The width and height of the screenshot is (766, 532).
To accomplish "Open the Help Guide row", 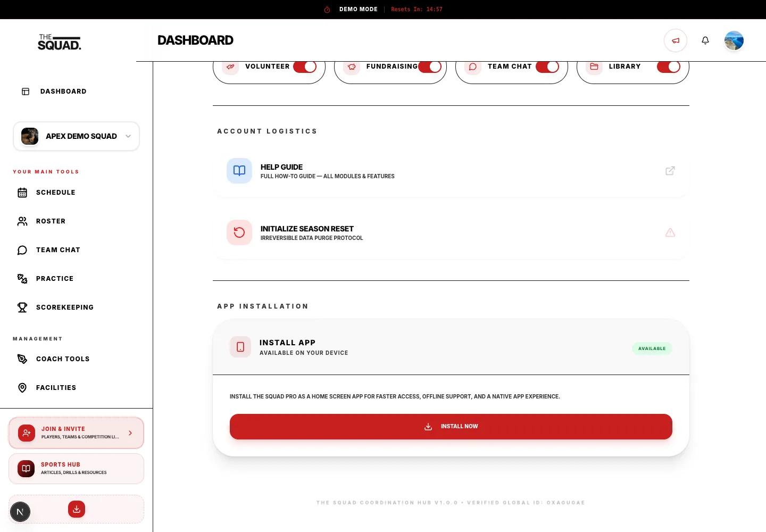I will pos(451,171).
